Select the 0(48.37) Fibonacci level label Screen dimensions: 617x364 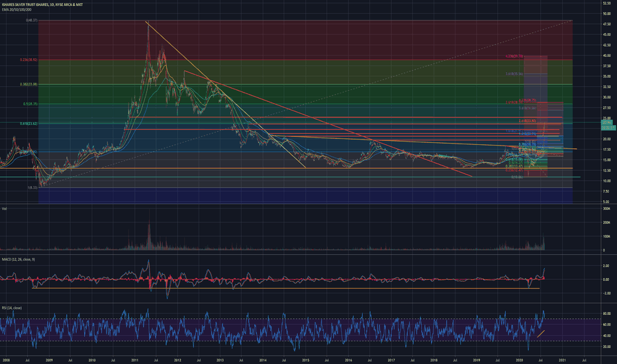pyautogui.click(x=32, y=20)
